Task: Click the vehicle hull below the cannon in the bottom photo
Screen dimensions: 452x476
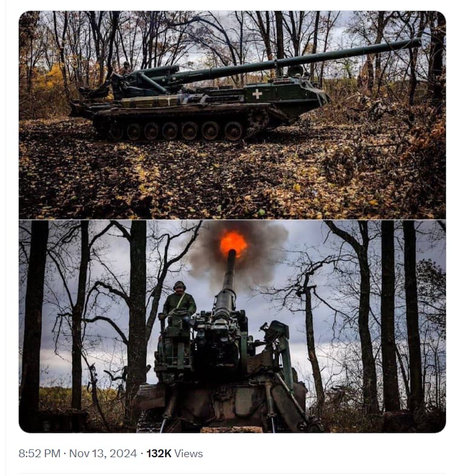Action: coord(221,405)
